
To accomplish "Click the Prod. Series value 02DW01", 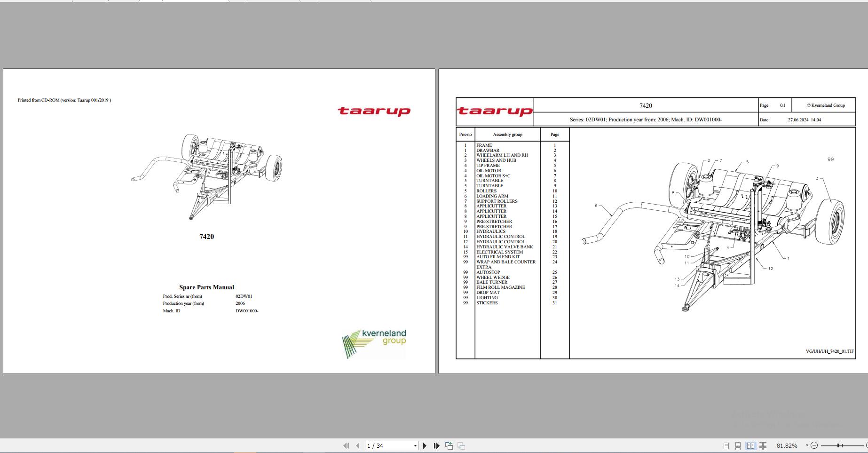I will point(244,296).
